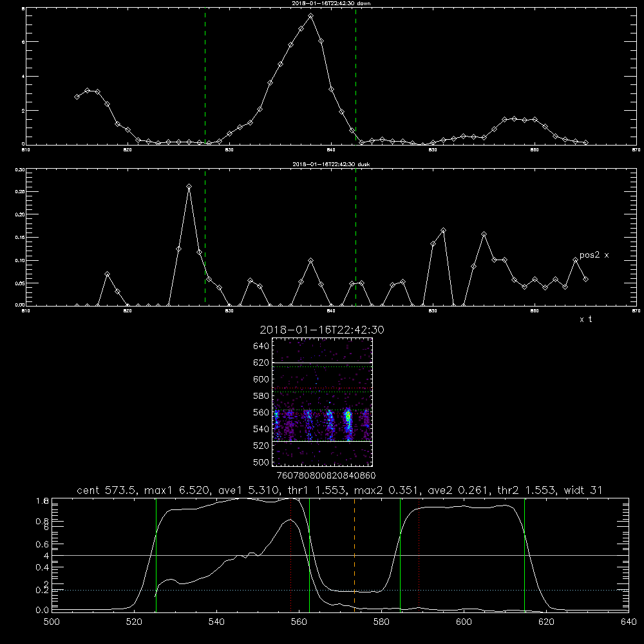The width and height of the screenshot is (644, 644).
Task: Click the right green dashed line in dawn plot
Action: click(x=355, y=77)
